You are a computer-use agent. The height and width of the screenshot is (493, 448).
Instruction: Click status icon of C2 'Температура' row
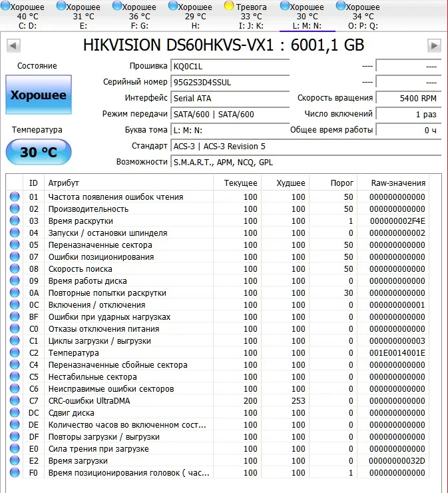point(15,353)
